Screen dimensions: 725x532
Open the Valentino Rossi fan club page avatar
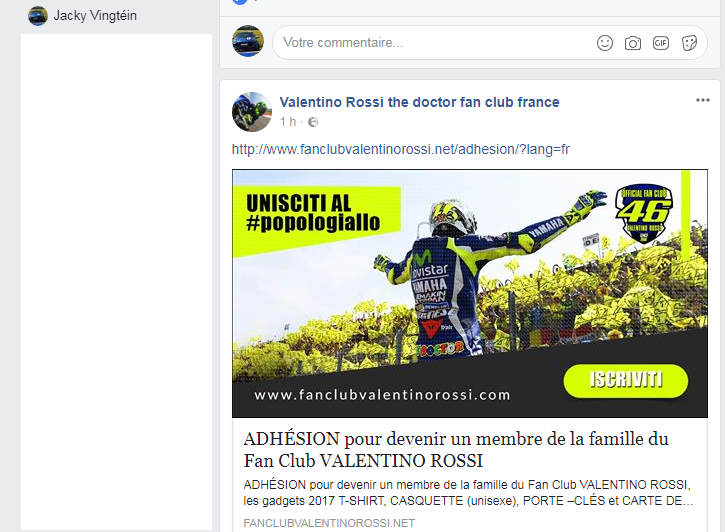(252, 112)
